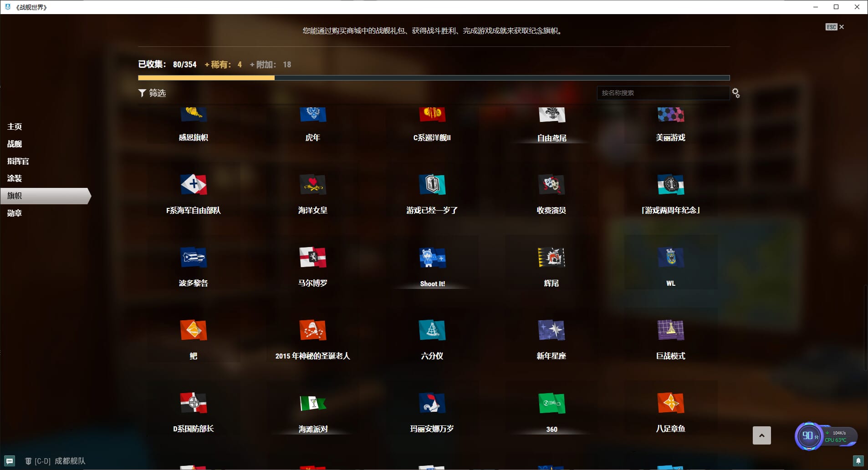Select the Shoot It! flag
868x470 pixels.
(x=432, y=258)
